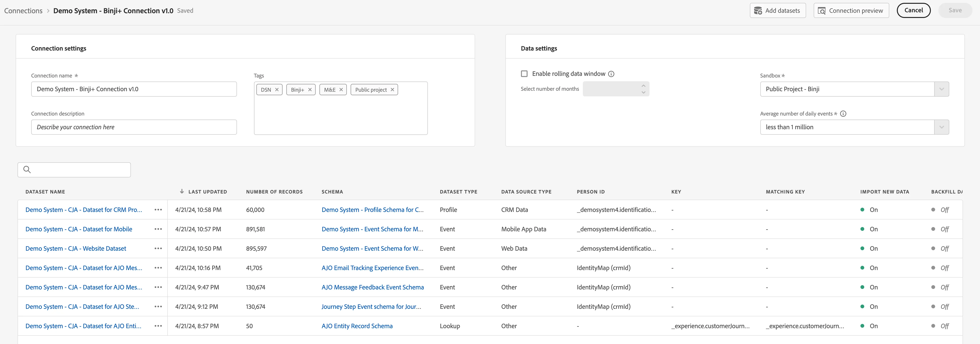Enable rolling data window checkbox

click(x=524, y=74)
